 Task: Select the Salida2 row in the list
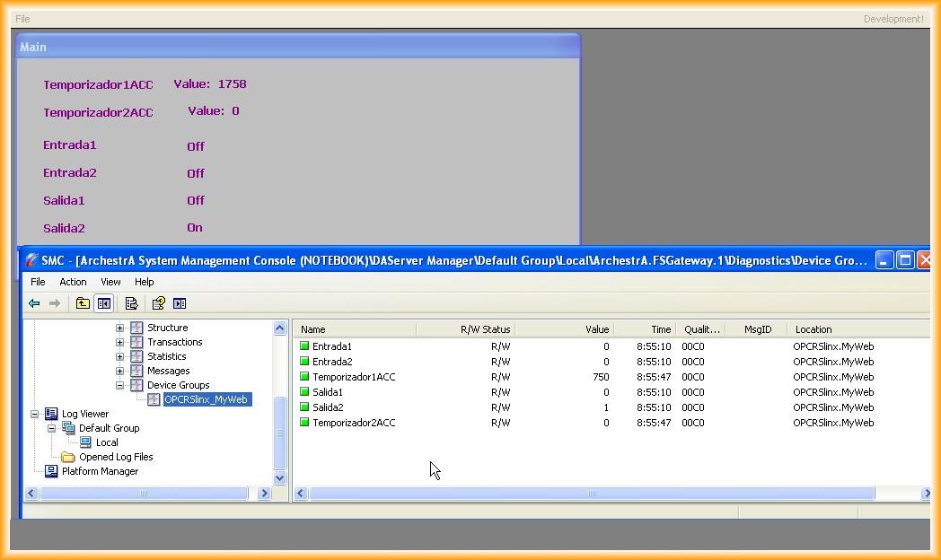328,407
